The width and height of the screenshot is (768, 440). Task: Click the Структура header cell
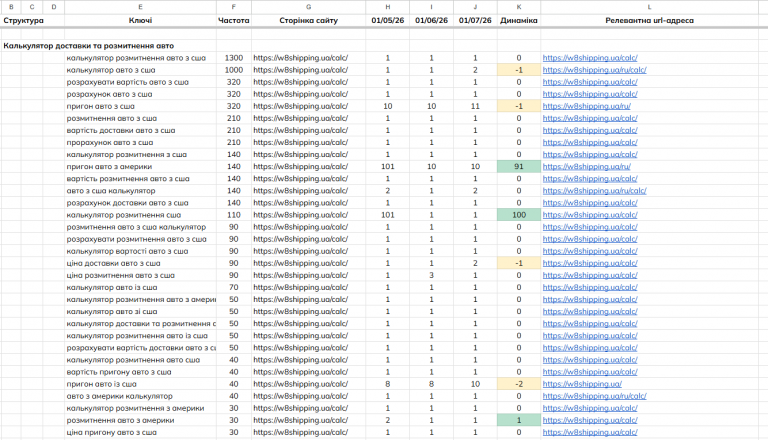point(24,21)
